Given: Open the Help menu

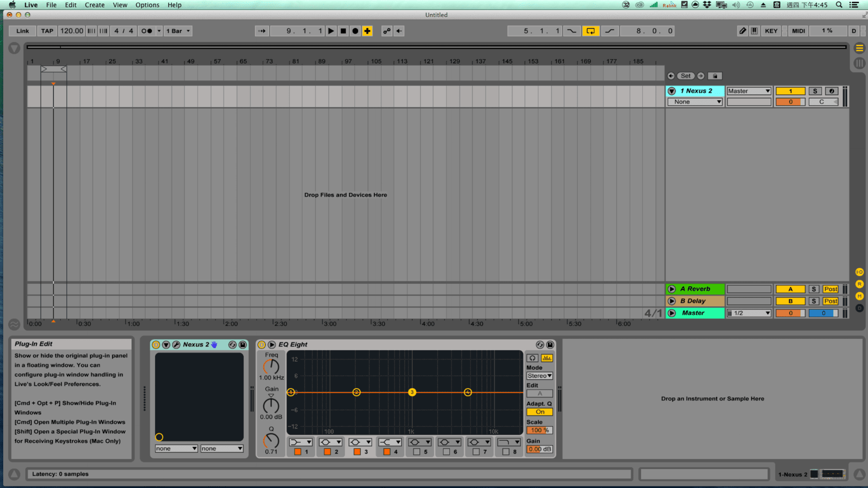Looking at the screenshot, I should pyautogui.click(x=174, y=5).
